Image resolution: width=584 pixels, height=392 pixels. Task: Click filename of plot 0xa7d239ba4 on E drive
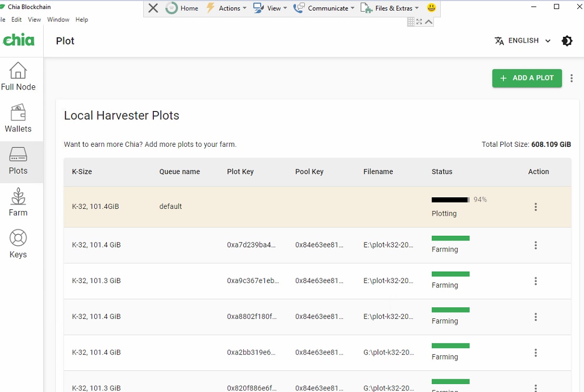(388, 245)
